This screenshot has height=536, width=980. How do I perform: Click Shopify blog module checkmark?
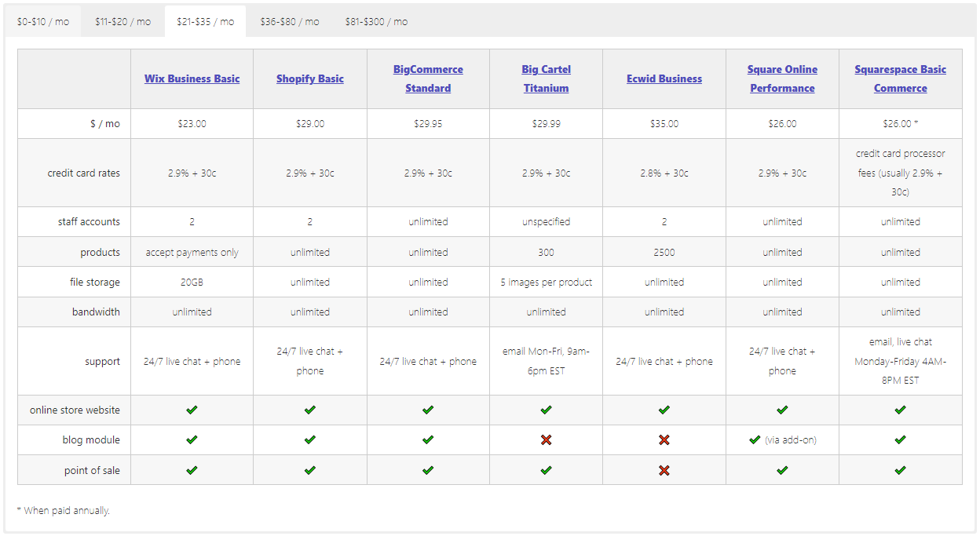click(x=310, y=439)
